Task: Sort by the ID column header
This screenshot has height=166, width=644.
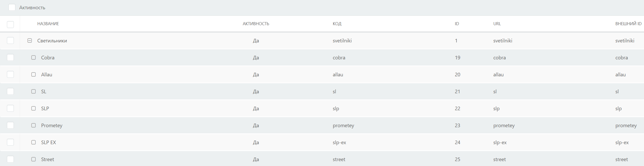Action: click(x=457, y=24)
